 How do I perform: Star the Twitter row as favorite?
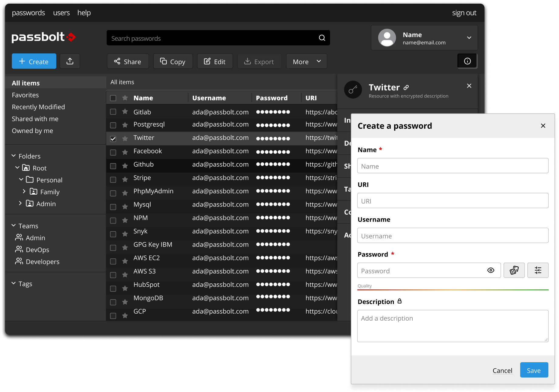point(125,138)
